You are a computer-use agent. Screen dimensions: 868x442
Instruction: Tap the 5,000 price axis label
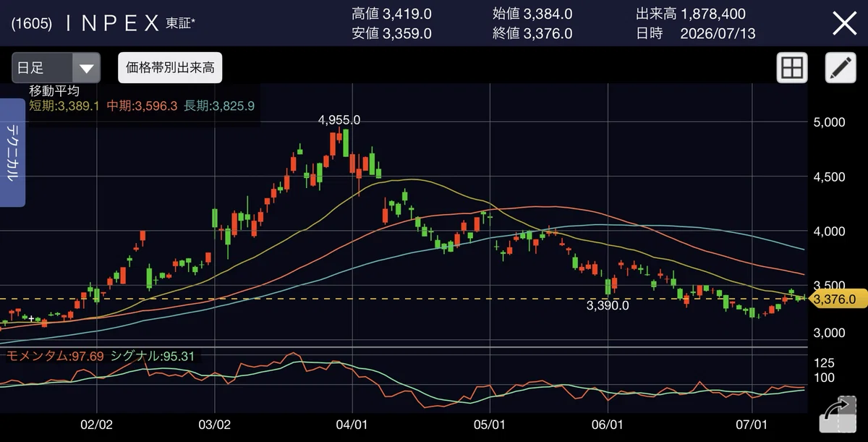tap(829, 122)
